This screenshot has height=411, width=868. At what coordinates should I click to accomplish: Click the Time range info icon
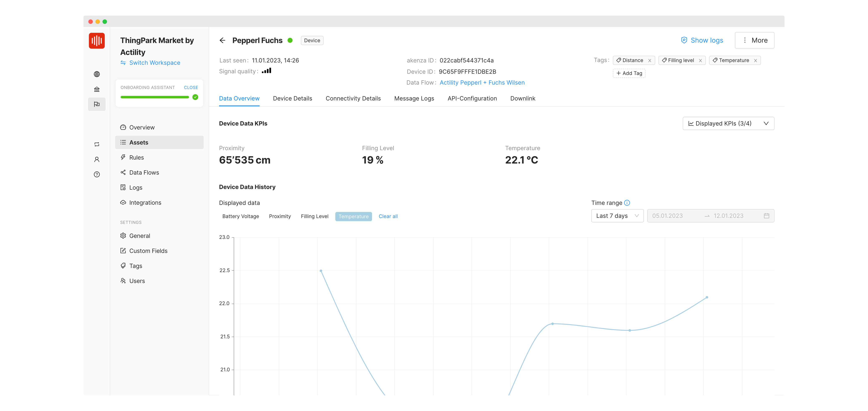click(627, 203)
